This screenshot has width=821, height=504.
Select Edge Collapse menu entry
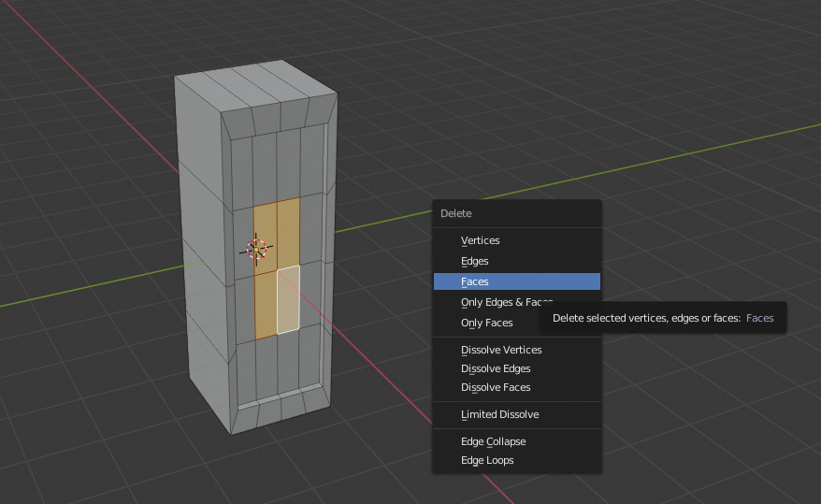[493, 441]
